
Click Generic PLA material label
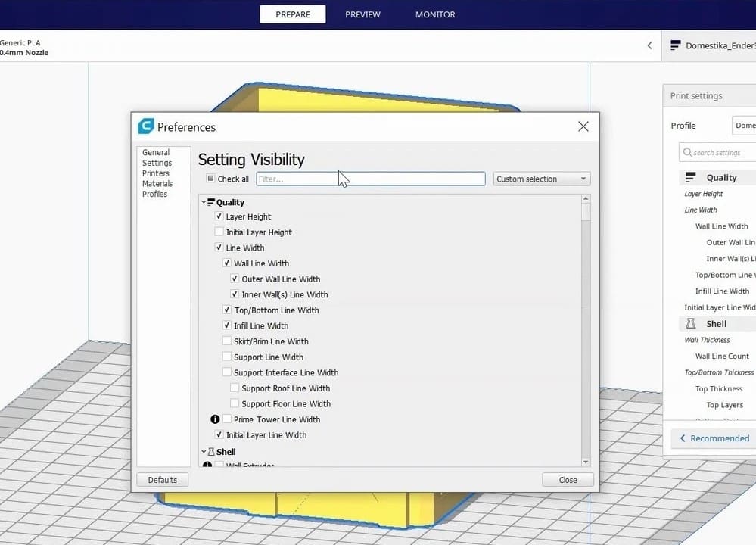coord(20,43)
